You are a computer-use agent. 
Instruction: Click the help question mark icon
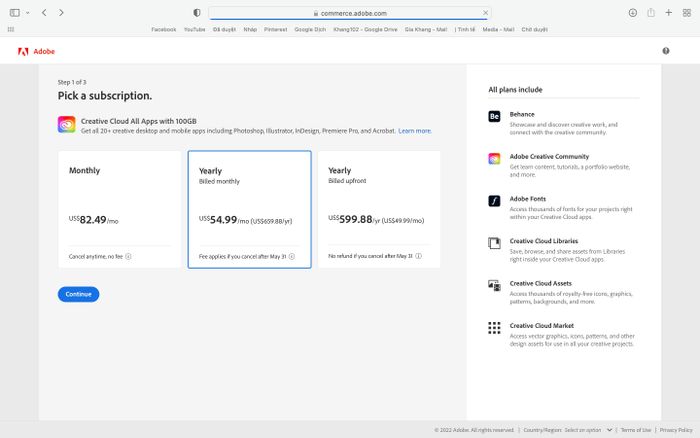pyautogui.click(x=666, y=51)
